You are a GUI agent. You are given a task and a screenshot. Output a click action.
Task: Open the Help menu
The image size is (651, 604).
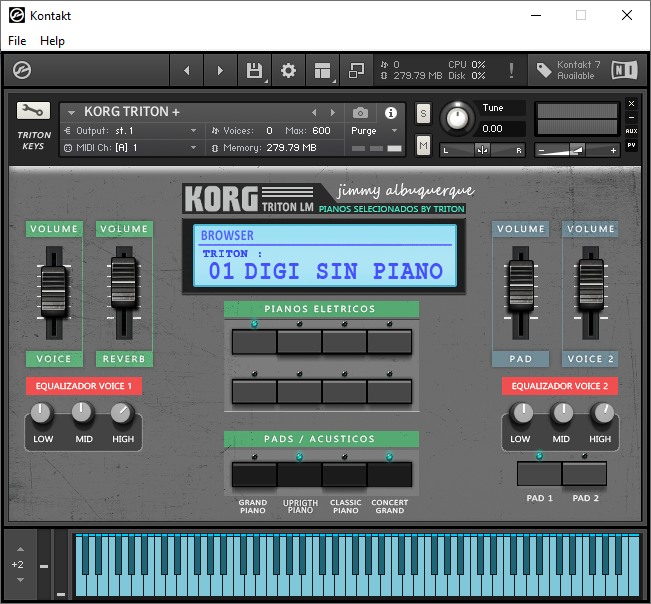click(52, 41)
